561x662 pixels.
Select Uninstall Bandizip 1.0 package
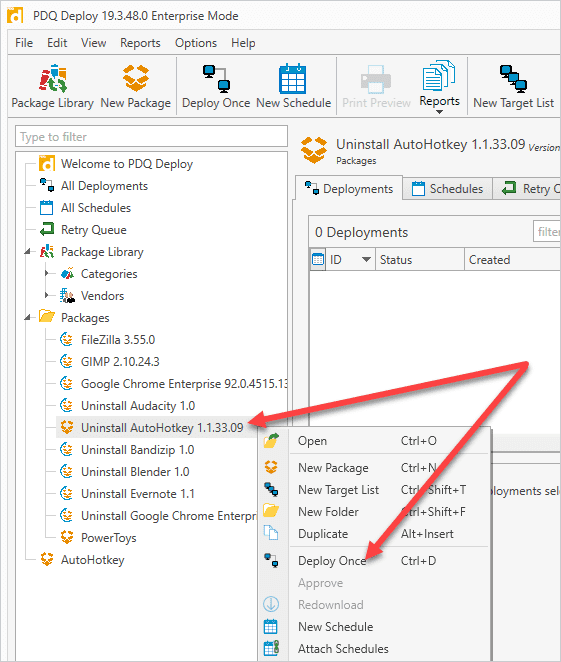click(x=137, y=449)
